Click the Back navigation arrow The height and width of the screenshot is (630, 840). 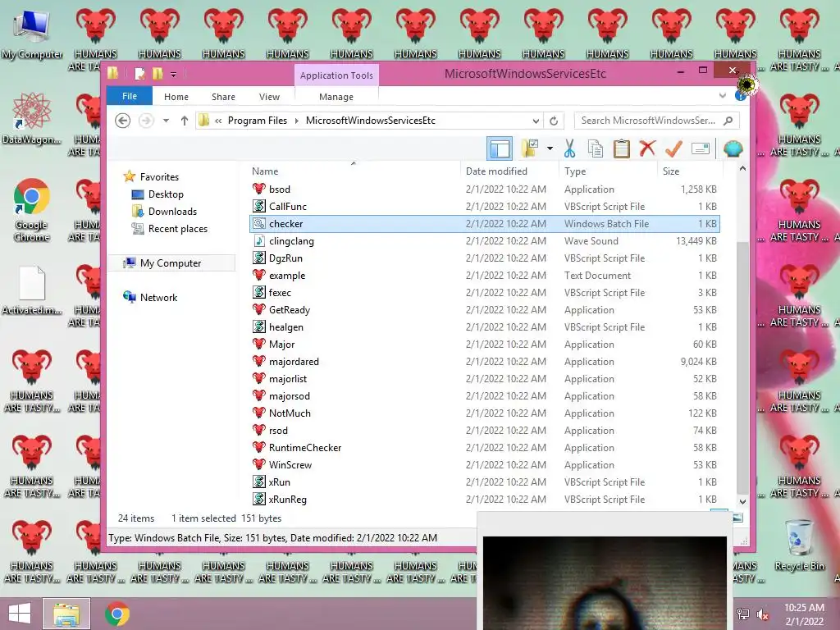click(x=123, y=121)
